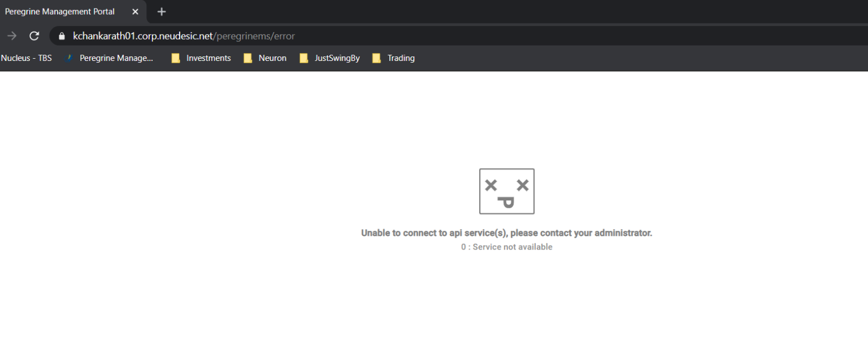Screen dimensions: 868x355
Task: Open a new browser tab
Action: [162, 11]
